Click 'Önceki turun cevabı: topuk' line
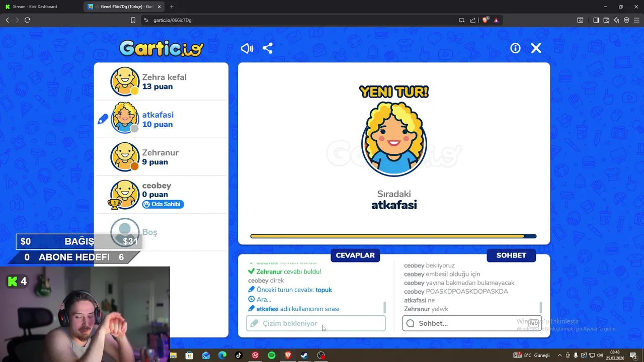Image resolution: width=644 pixels, height=362 pixels. [290, 290]
